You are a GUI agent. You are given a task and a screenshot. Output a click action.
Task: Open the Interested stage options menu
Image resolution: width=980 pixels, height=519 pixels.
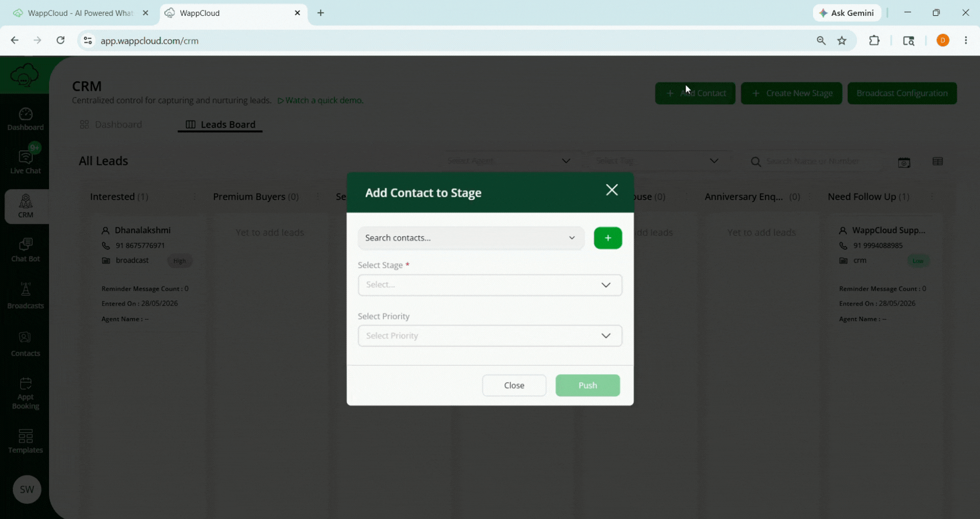[x=194, y=197]
